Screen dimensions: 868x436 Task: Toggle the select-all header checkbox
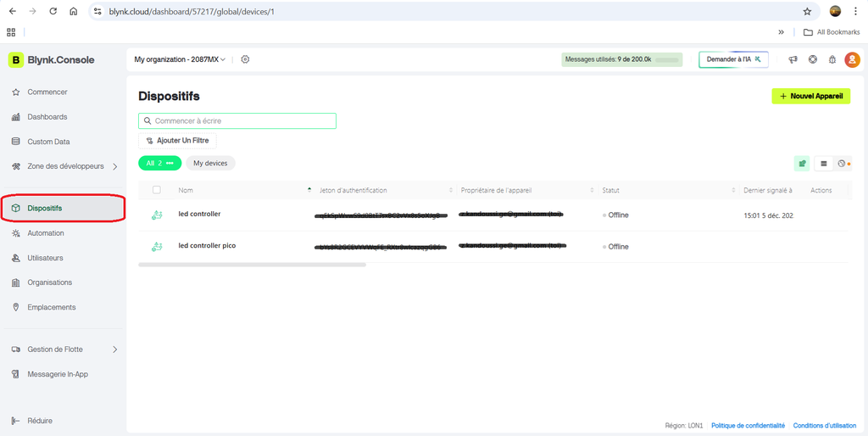click(157, 190)
